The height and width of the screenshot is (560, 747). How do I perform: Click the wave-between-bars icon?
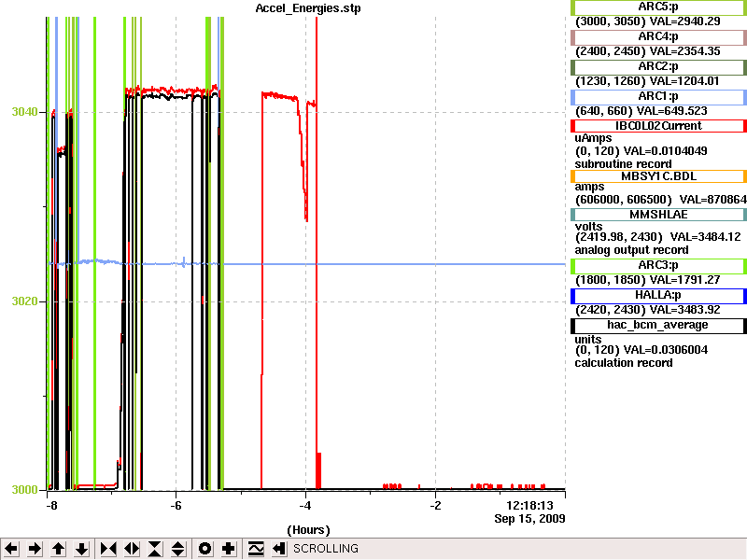click(256, 549)
